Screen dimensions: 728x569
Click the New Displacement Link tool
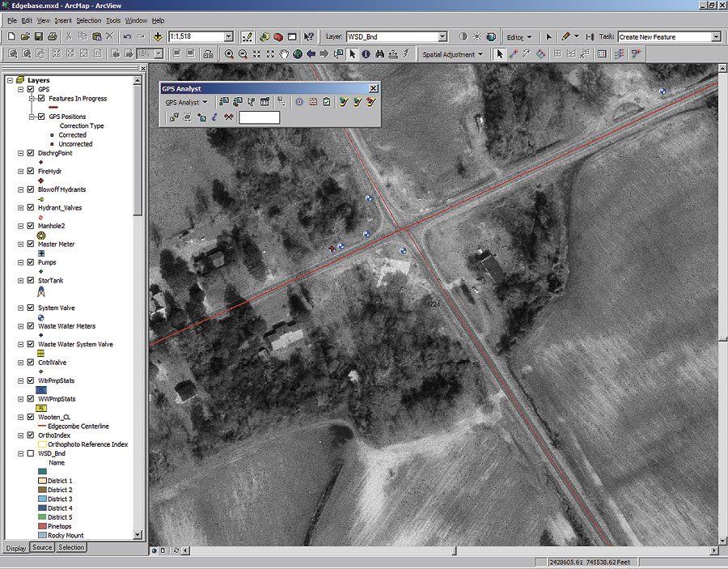point(513,54)
